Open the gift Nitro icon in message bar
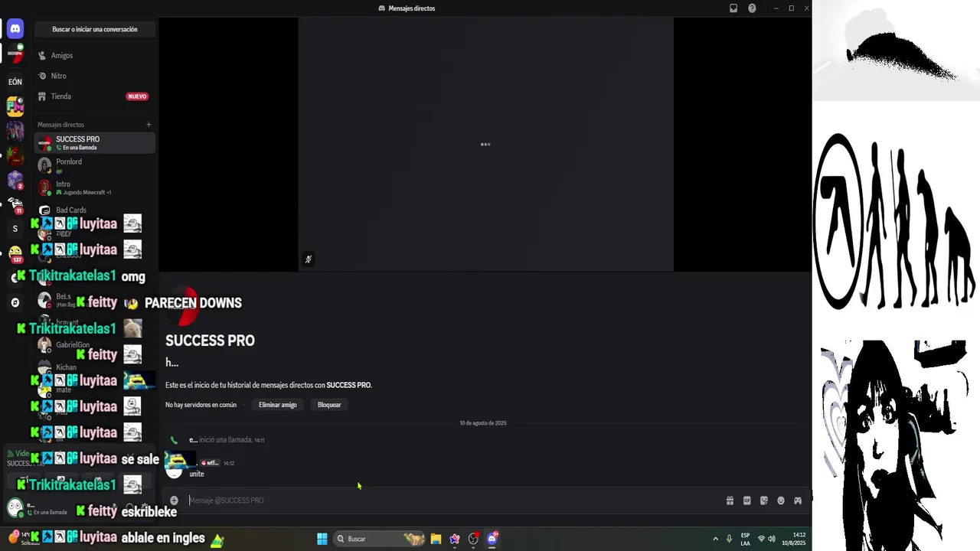 (x=730, y=500)
